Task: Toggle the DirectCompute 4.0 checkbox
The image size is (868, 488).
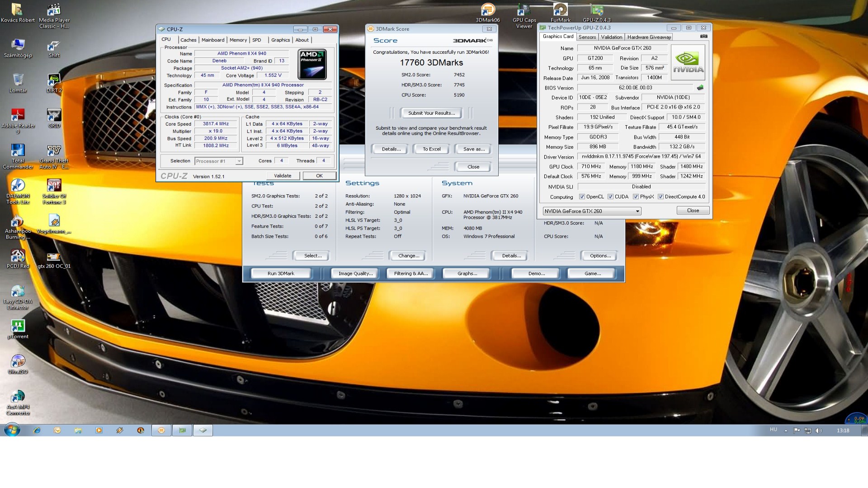Action: pos(660,197)
